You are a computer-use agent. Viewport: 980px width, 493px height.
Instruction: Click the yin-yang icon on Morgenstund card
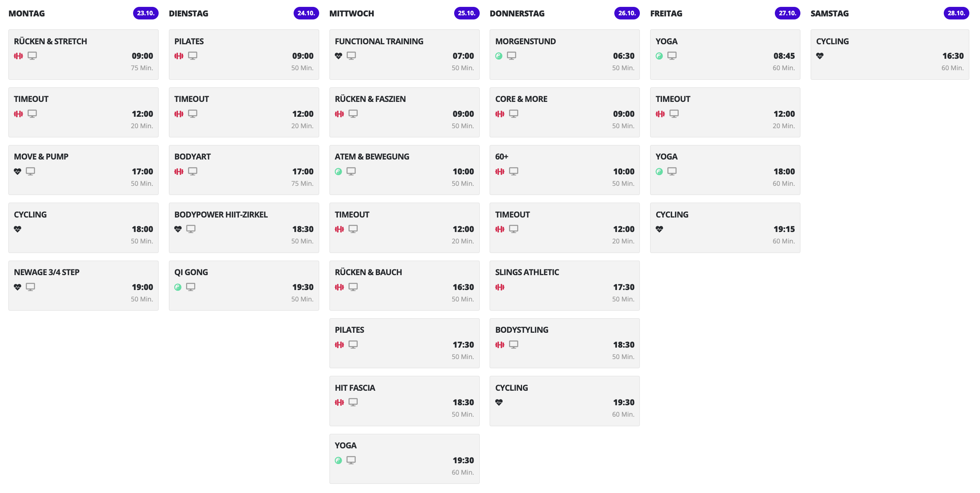coord(499,56)
